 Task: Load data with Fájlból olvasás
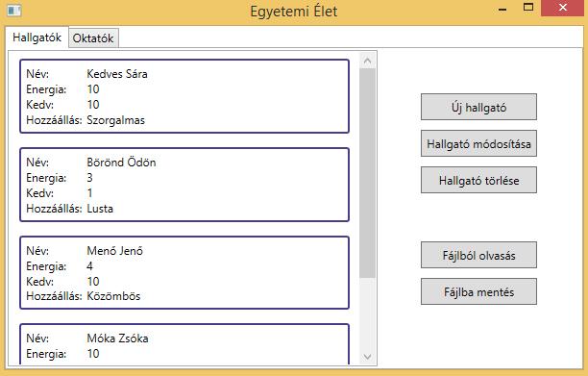(478, 255)
